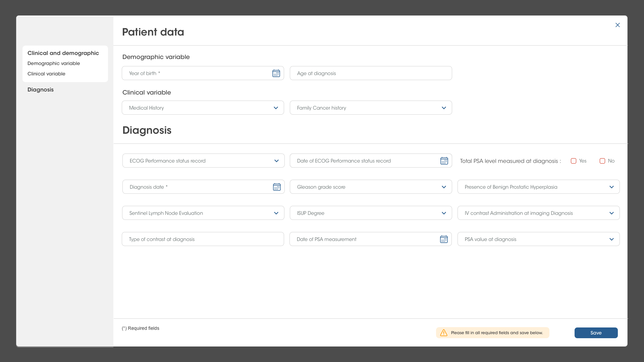Image resolution: width=644 pixels, height=362 pixels.
Task: Click the warning triangle icon near the save message
Action: [x=443, y=333]
